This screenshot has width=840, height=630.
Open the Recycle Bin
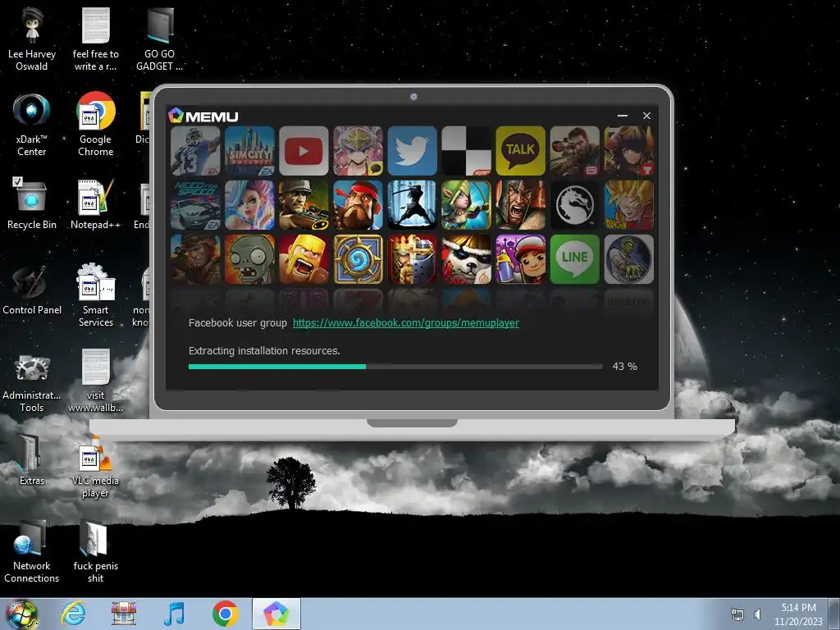coord(32,203)
